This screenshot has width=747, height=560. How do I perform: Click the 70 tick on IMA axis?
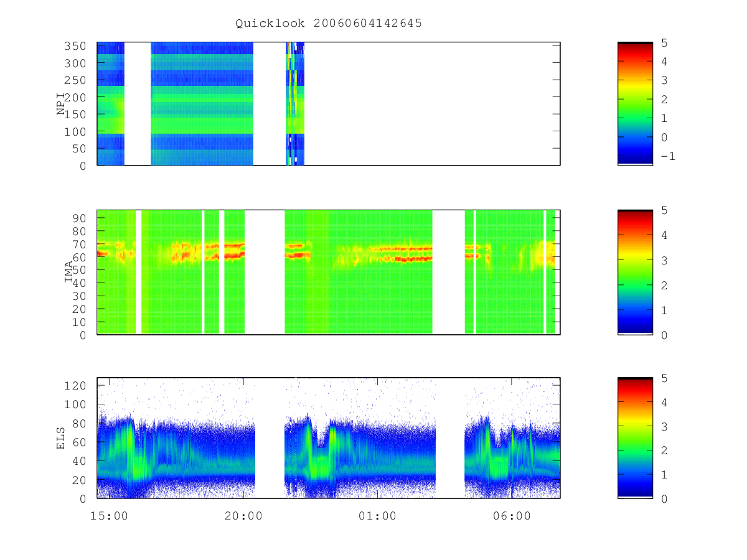(x=80, y=243)
